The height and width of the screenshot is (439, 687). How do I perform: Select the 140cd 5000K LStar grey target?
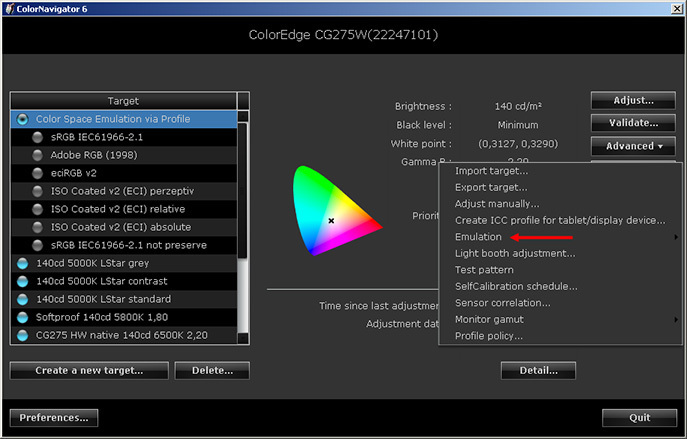pyautogui.click(x=124, y=263)
